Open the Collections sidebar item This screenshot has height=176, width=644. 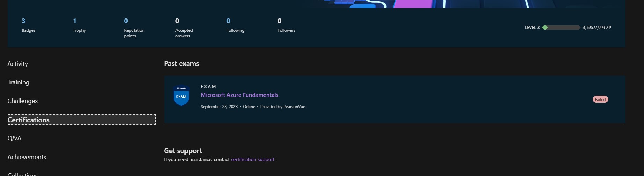point(22,174)
